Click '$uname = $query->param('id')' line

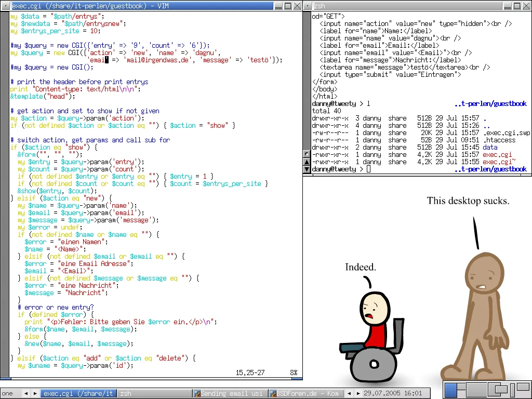75,365
